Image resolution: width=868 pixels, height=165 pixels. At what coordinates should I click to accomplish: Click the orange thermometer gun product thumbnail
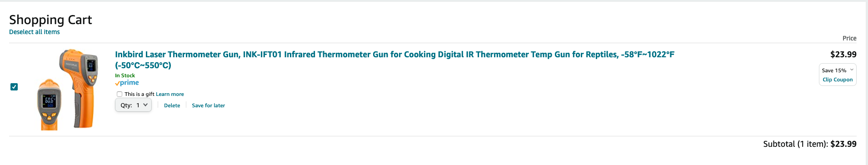click(x=68, y=90)
